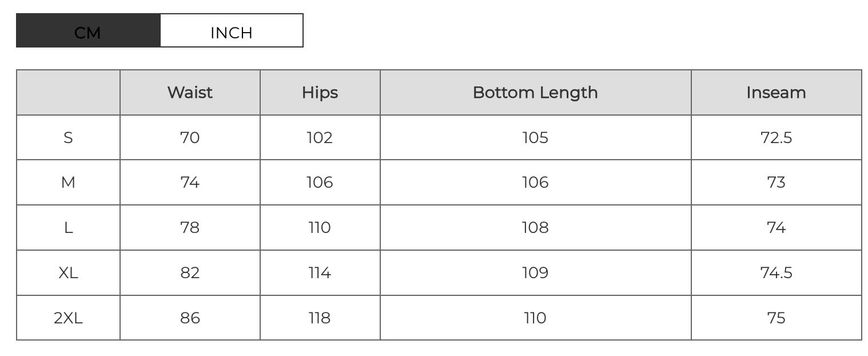The height and width of the screenshot is (356, 868).
Task: Select the L size row label
Action: click(x=68, y=228)
